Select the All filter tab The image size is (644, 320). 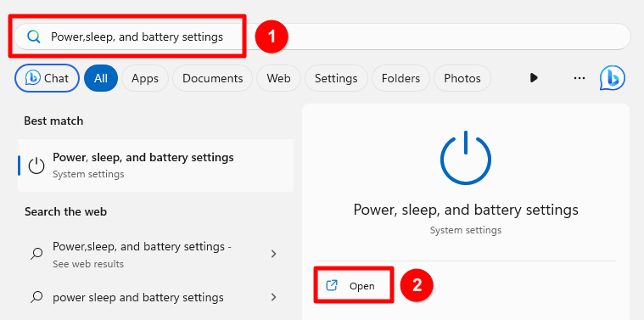(101, 78)
